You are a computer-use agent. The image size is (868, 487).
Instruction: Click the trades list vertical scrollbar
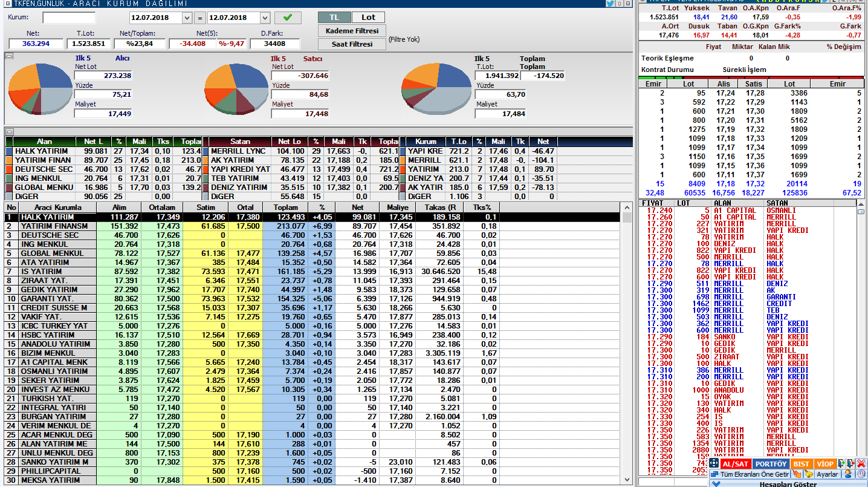click(861, 339)
